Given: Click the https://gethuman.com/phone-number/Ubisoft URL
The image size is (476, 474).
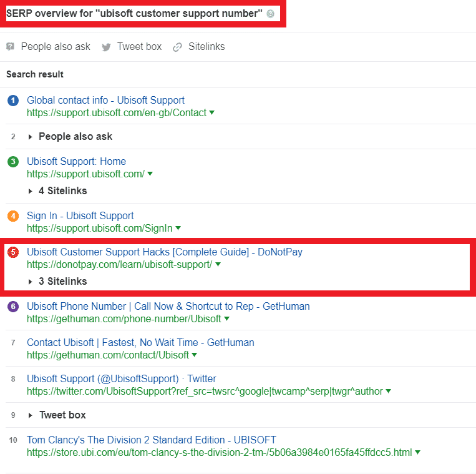Looking at the screenshot, I should tap(124, 318).
